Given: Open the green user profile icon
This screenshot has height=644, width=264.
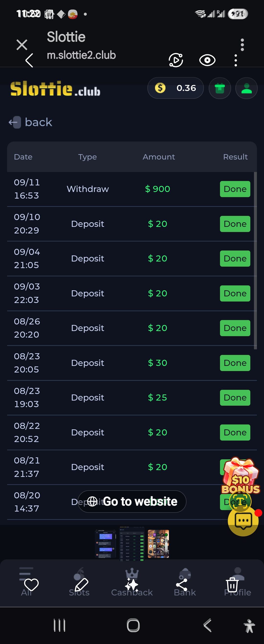Looking at the screenshot, I should pos(246,88).
